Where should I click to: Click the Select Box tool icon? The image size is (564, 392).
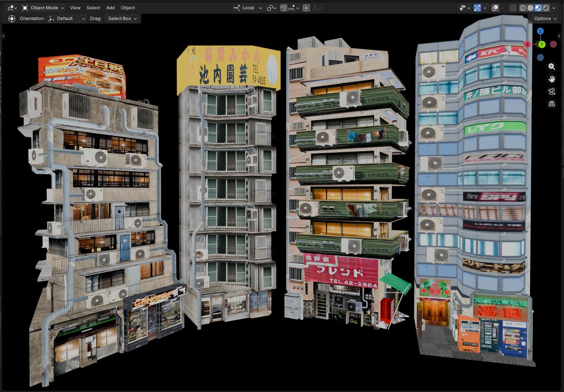(12, 18)
